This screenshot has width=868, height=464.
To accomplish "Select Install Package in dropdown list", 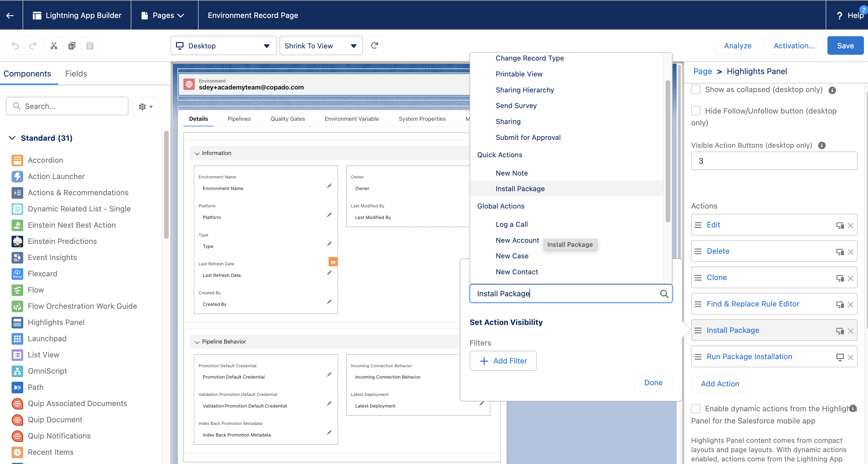I will [x=567, y=189].
